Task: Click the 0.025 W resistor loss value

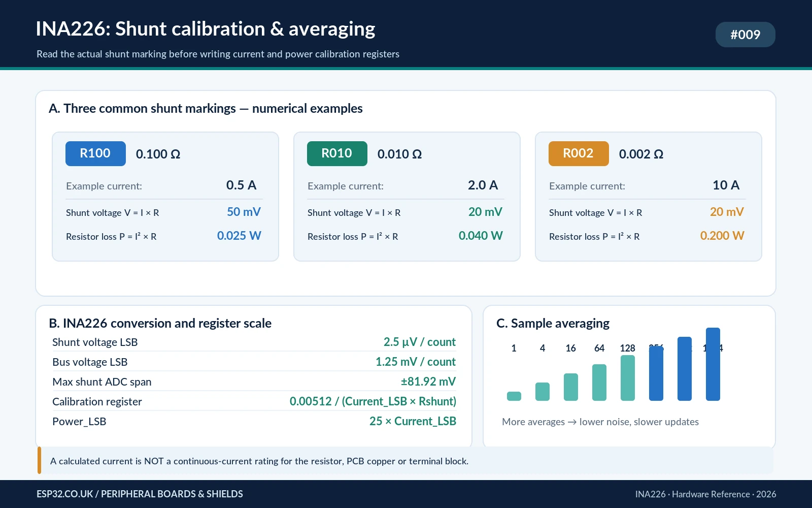Action: pos(239,236)
